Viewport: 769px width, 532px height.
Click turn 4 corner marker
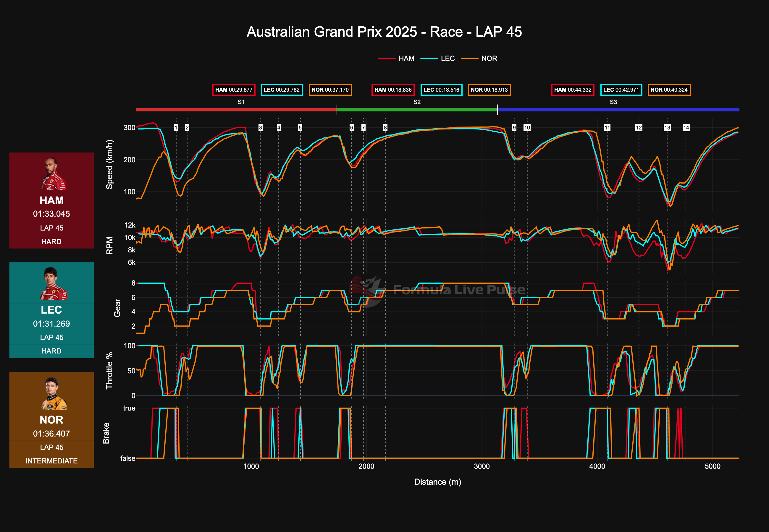click(279, 128)
